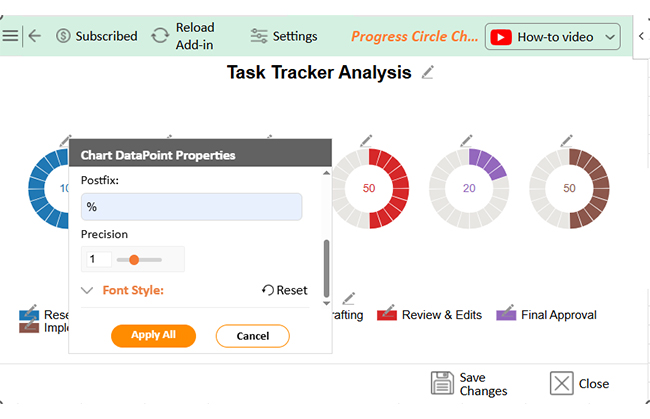This screenshot has height=419, width=650.
Task: Collapse the side panel chevron at right edge
Action: (641, 36)
